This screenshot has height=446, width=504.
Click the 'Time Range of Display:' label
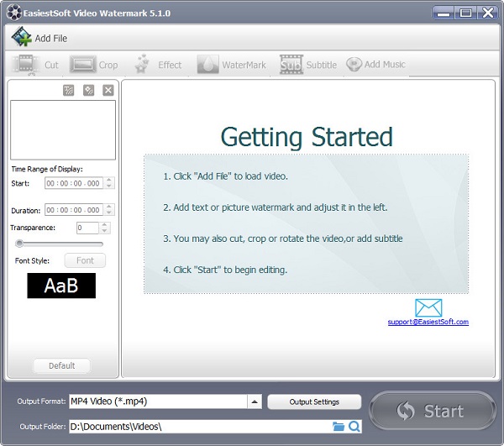(47, 169)
